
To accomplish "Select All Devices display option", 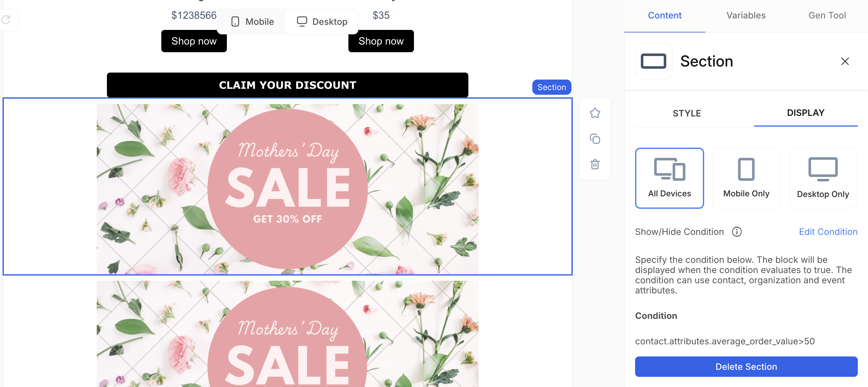I will pos(669,178).
